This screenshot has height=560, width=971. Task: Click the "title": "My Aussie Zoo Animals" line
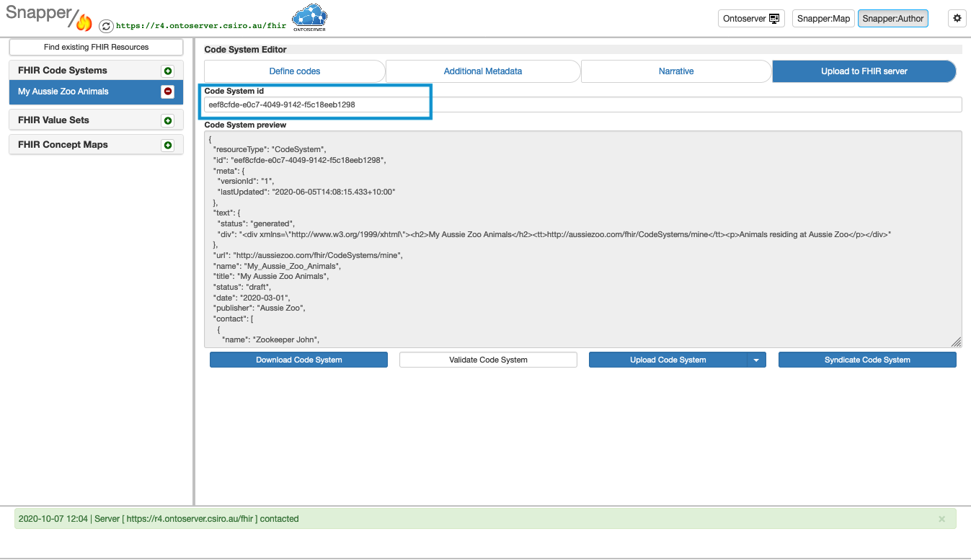coord(271,276)
